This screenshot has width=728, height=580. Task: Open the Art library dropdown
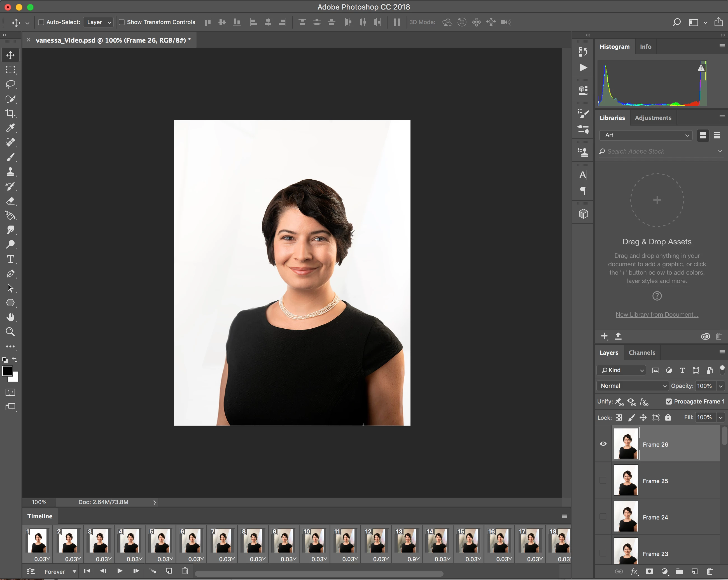click(x=646, y=135)
